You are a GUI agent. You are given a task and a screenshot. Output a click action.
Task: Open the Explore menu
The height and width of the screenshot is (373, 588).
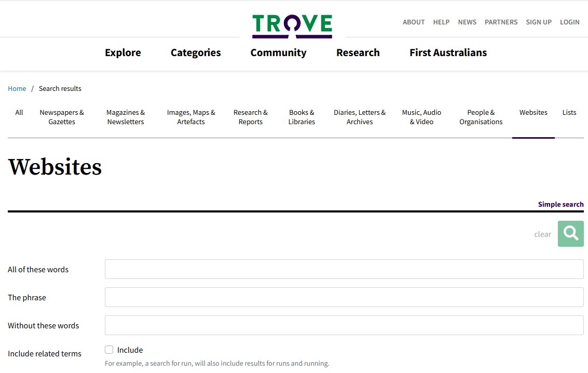[x=123, y=52]
